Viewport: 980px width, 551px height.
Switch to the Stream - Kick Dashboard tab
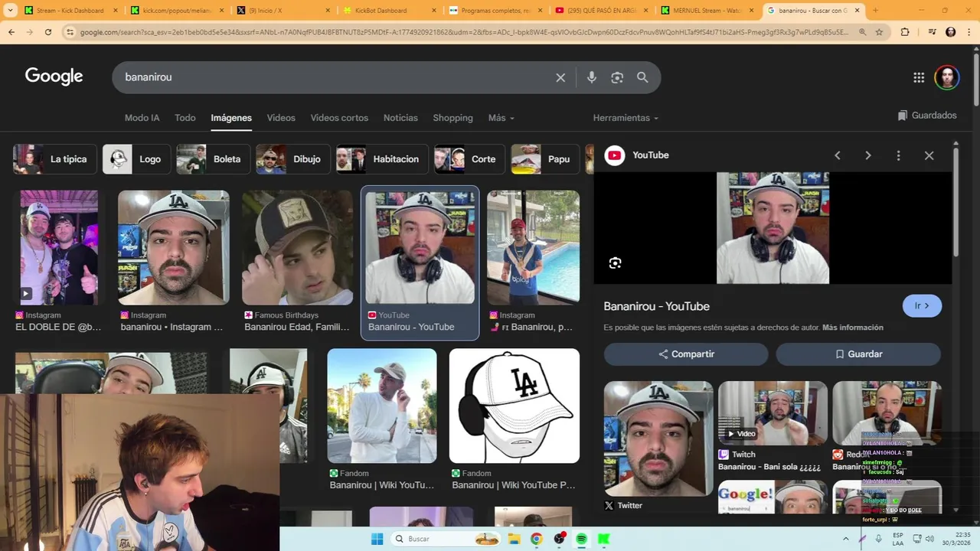point(69,11)
